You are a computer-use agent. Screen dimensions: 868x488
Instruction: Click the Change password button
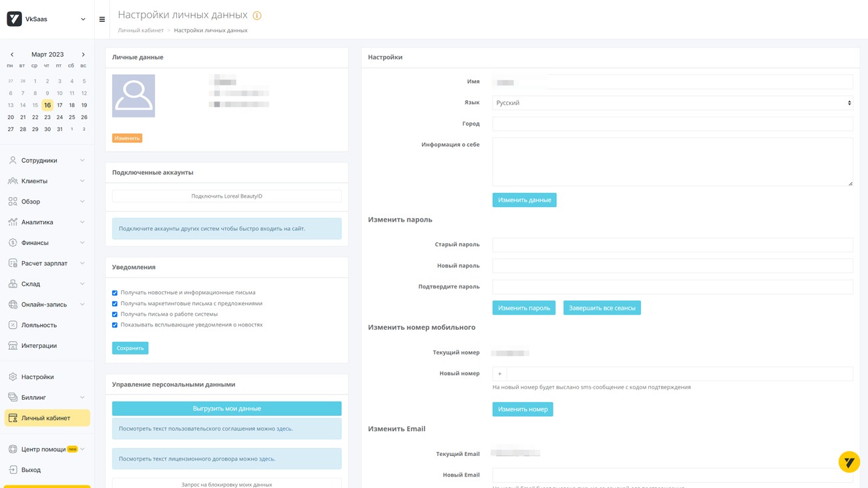[523, 308]
